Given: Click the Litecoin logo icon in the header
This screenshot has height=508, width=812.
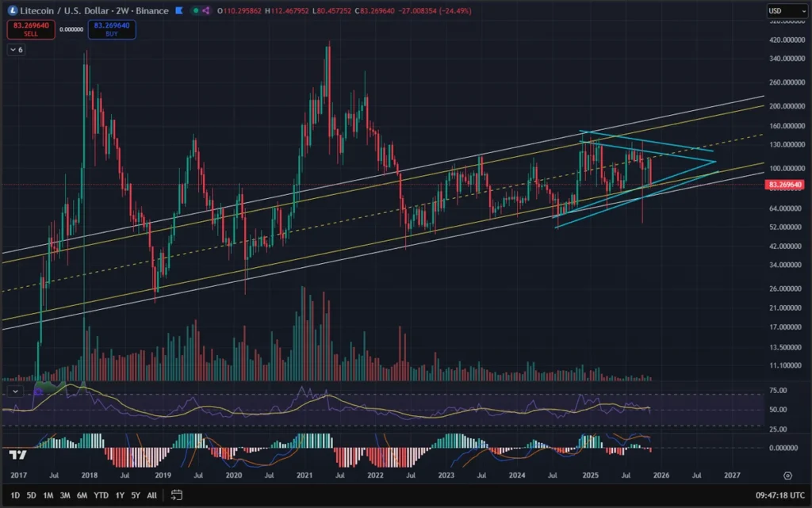Looking at the screenshot, I should 13,10.
